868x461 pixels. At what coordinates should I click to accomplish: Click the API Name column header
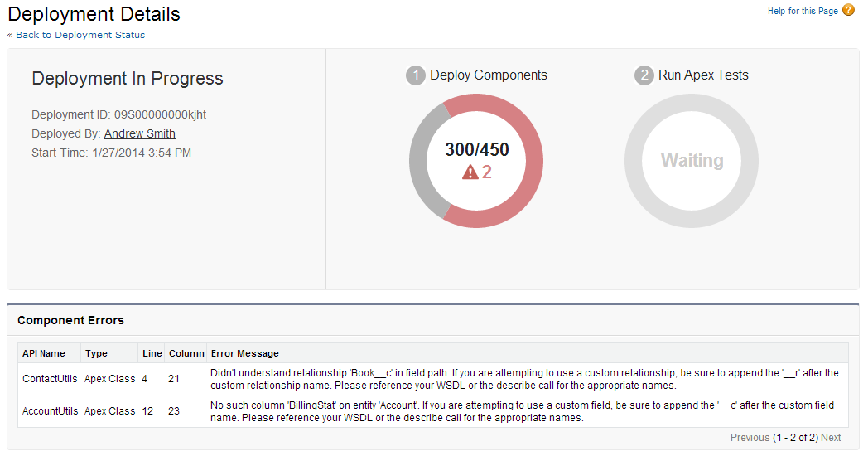point(44,353)
